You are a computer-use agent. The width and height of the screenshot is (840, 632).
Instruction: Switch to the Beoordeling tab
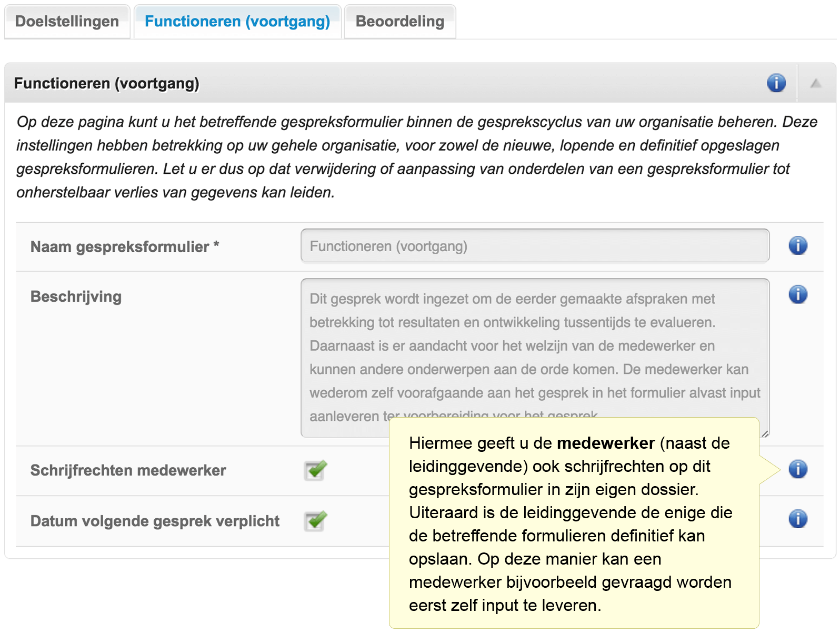click(x=400, y=22)
